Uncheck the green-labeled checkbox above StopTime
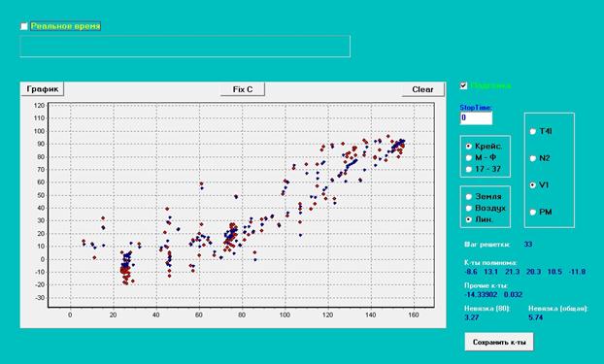Screen dimensions: 604x364 coord(464,85)
